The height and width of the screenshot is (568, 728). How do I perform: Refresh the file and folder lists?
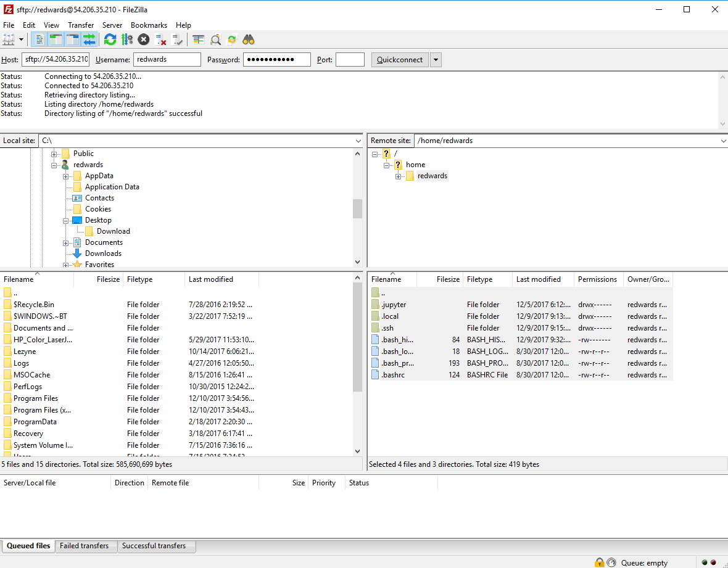(x=110, y=40)
